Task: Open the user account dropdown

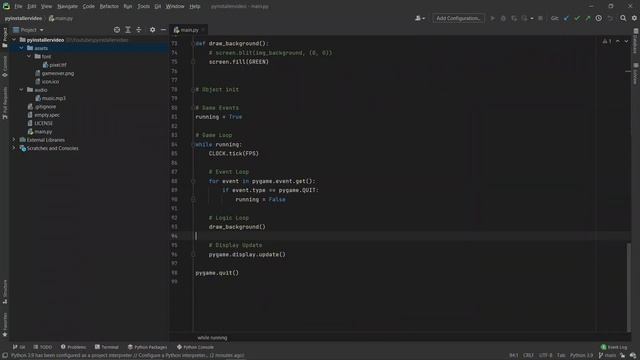Action: click(420, 18)
